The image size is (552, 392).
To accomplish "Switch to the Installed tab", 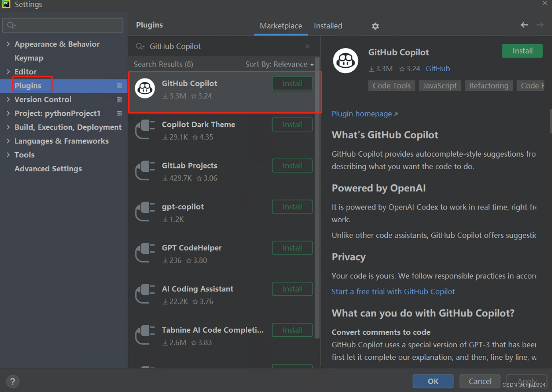I will tap(328, 26).
